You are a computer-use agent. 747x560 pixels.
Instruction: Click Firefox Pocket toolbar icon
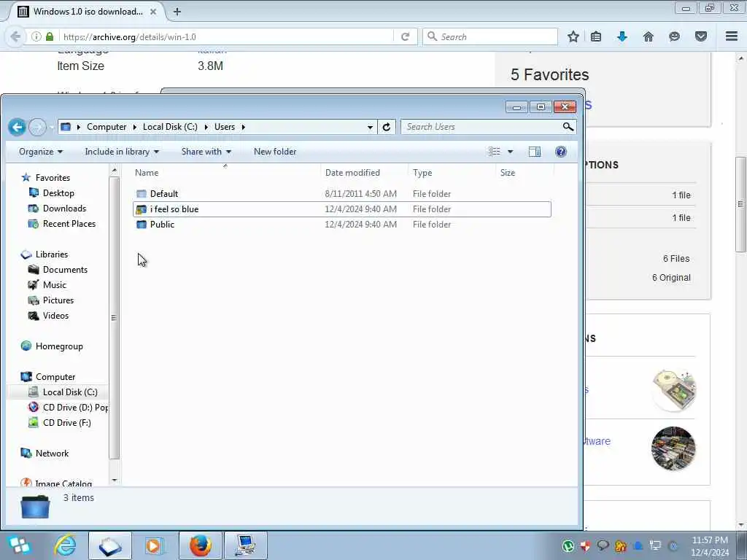click(701, 36)
